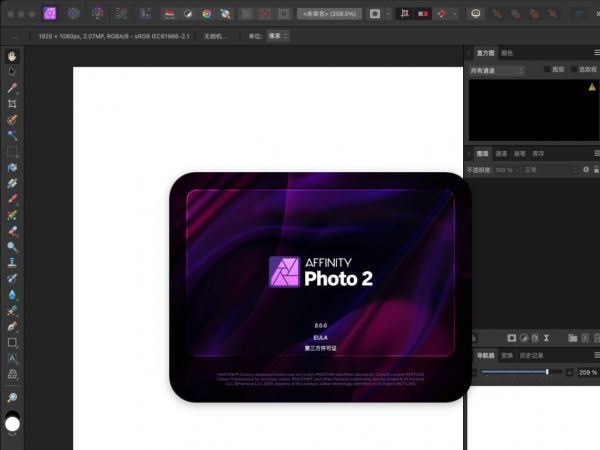Enable the 选取框 checkbox in the histogram panel
Viewport: 600px width, 450px height.
pyautogui.click(x=574, y=69)
